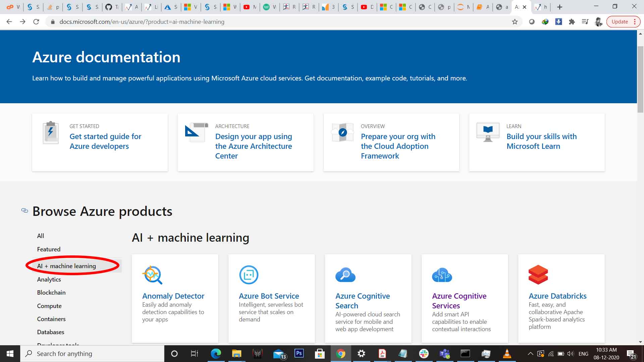Viewport: 644px width, 362px height.
Task: Select the Compute category
Action: (49, 306)
